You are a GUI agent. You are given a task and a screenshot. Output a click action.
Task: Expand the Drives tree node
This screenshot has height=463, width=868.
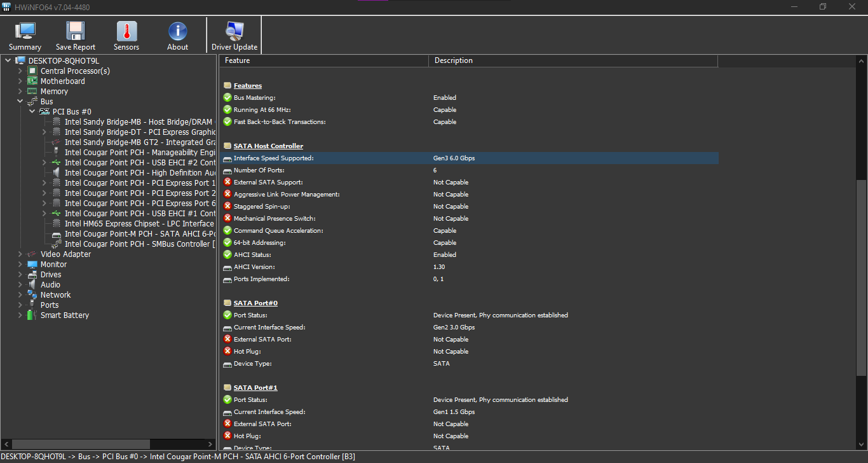coord(20,274)
